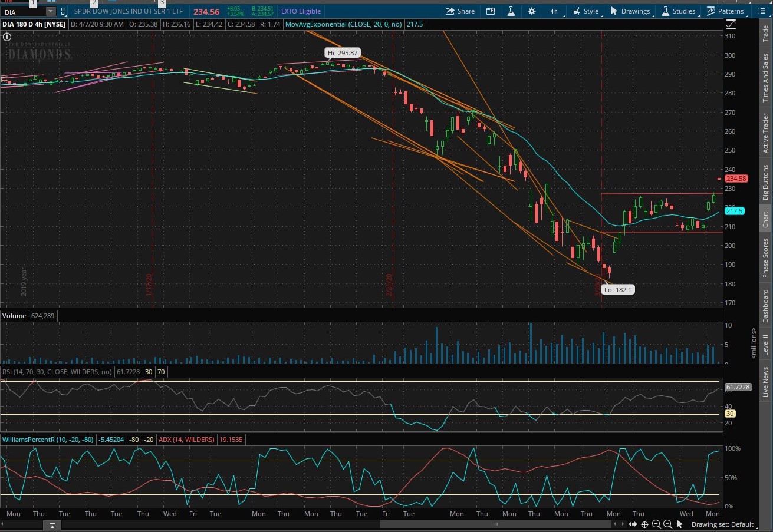Open the Patterns menu
This screenshot has height=532, width=773.
point(725,11)
